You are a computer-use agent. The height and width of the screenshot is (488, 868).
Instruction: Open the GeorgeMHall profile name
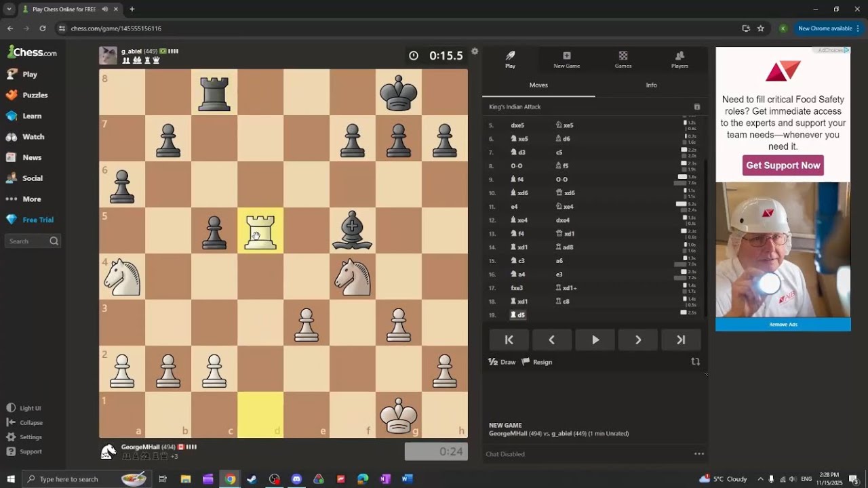coord(140,447)
